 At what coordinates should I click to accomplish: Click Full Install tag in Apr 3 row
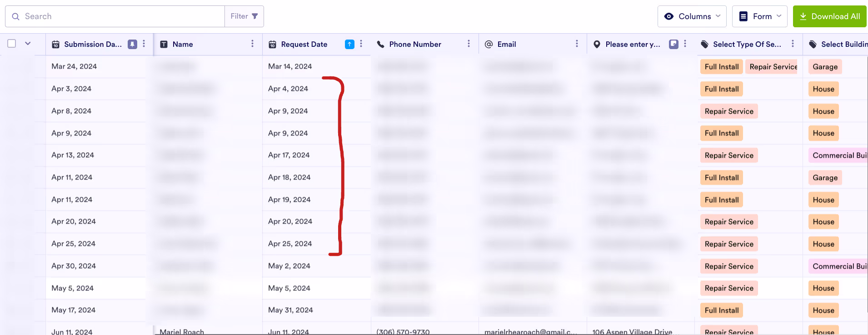(722, 89)
